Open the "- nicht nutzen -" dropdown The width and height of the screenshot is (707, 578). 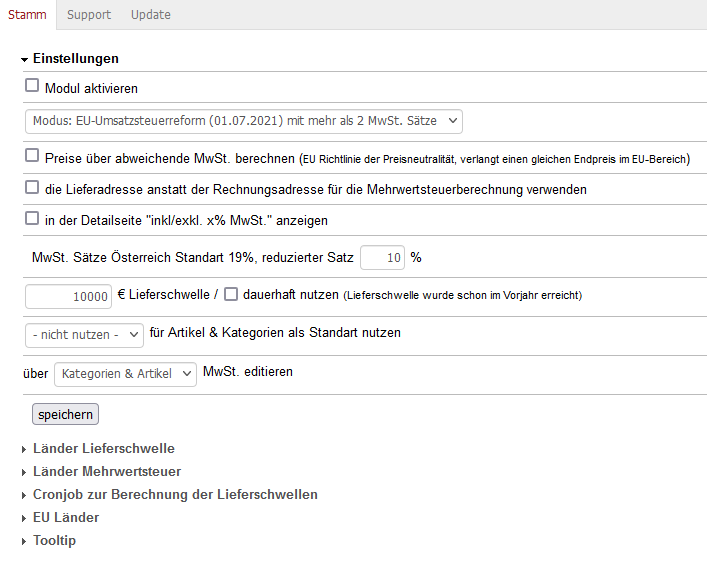(x=84, y=334)
